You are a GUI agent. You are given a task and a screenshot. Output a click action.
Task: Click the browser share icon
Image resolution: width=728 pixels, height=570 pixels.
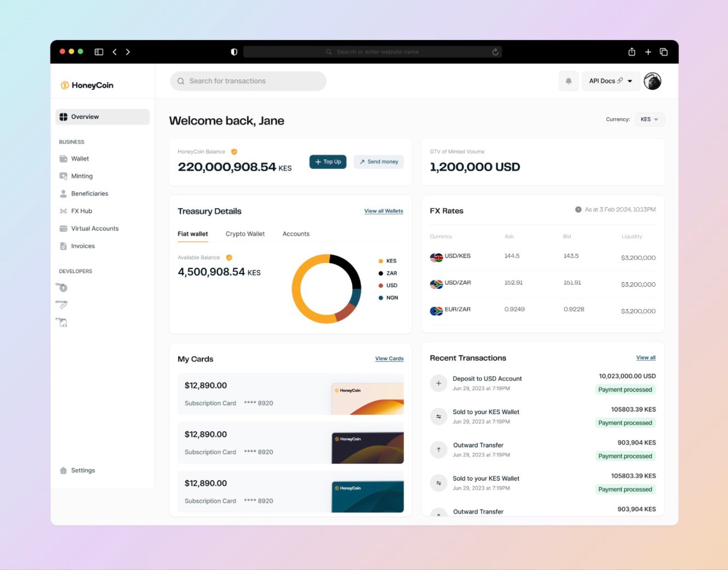(632, 52)
